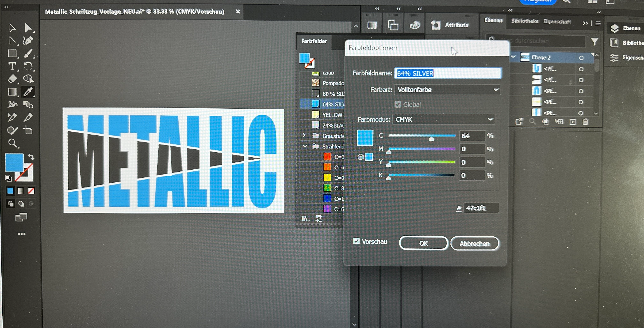Image resolution: width=644 pixels, height=328 pixels.
Task: Toggle target circle of Ebene 2
Action: coord(581,58)
